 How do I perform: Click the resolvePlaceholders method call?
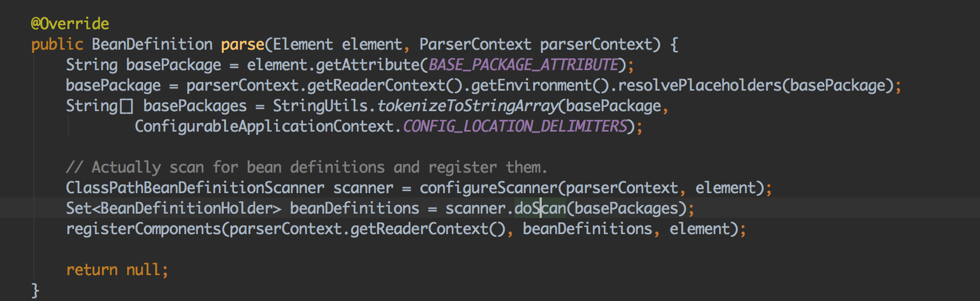pyautogui.click(x=699, y=85)
